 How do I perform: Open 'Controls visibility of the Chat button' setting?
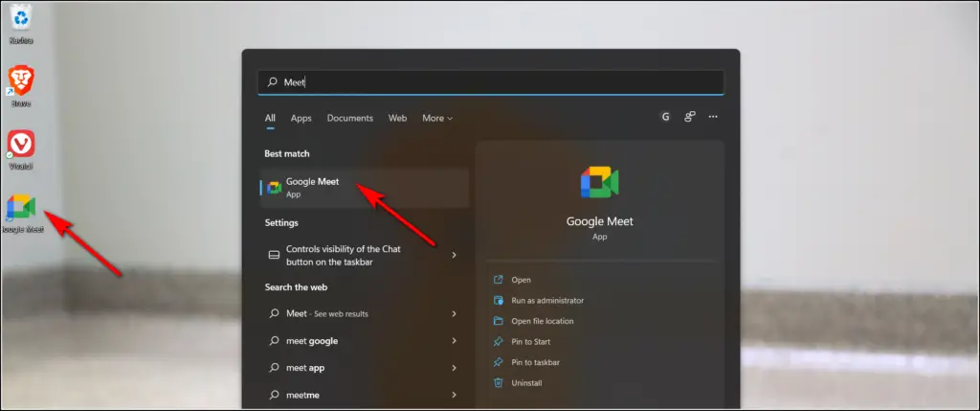[365, 255]
